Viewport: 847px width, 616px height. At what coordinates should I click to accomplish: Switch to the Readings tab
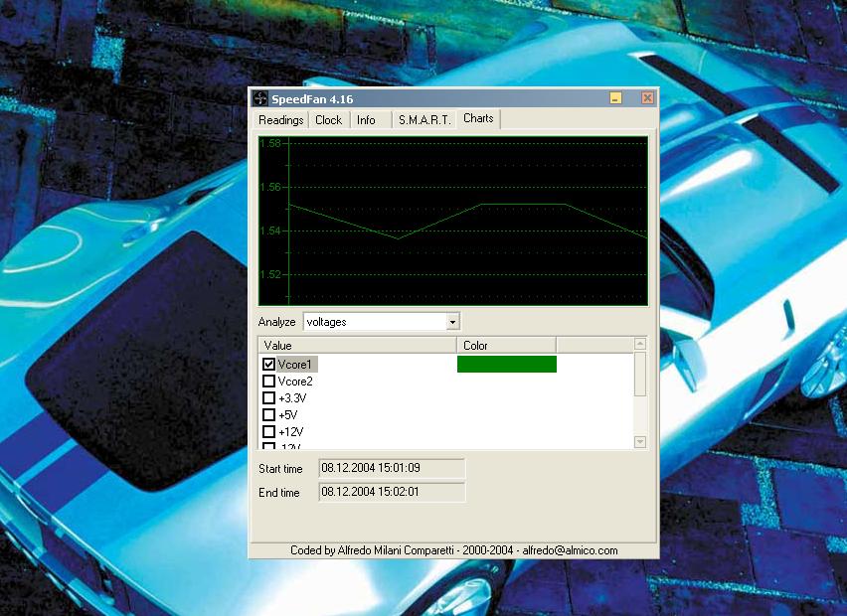coord(281,120)
